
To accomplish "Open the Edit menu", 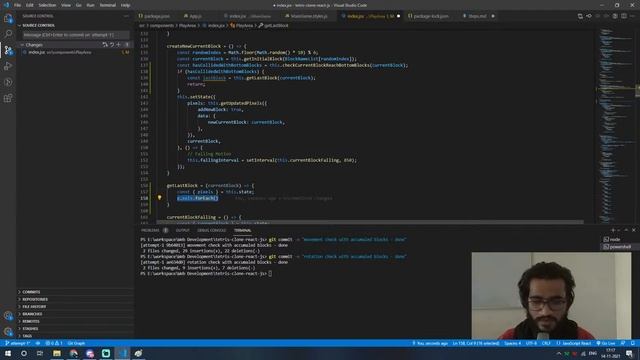I will pyautogui.click(x=29, y=5).
